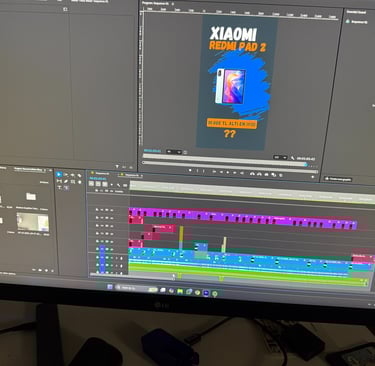The width and height of the screenshot is (375, 366).
Task: Open the Program monitor zoom level dropdown
Action: [x=174, y=152]
